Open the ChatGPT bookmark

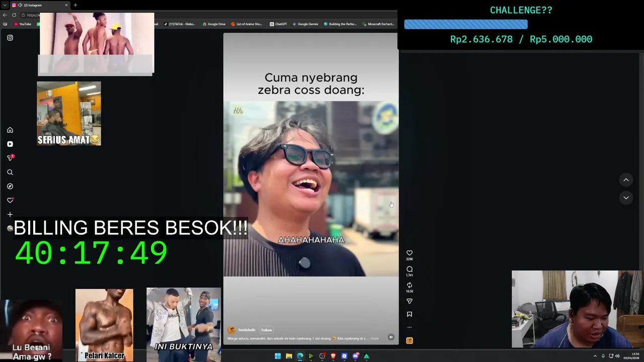pyautogui.click(x=278, y=24)
